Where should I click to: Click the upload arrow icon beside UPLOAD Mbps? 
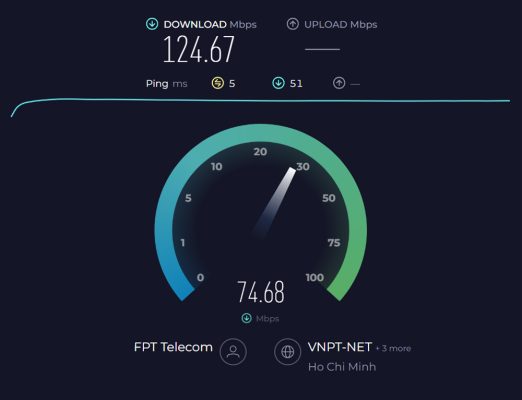point(293,24)
